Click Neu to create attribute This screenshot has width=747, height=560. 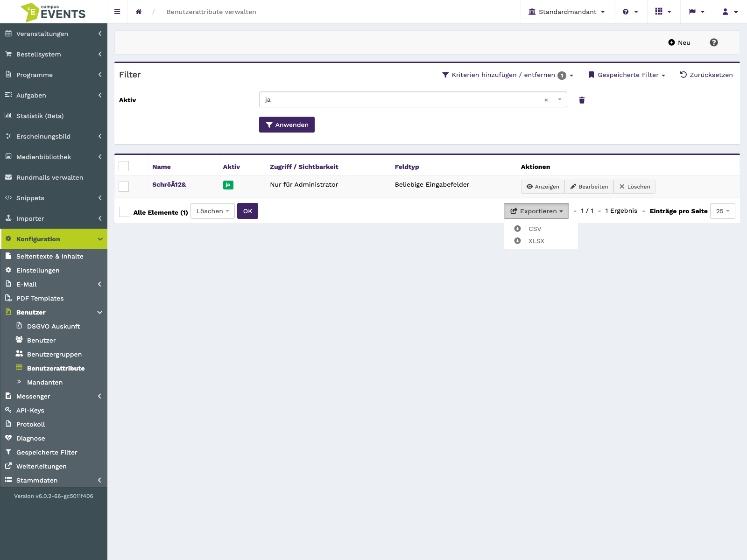point(679,42)
